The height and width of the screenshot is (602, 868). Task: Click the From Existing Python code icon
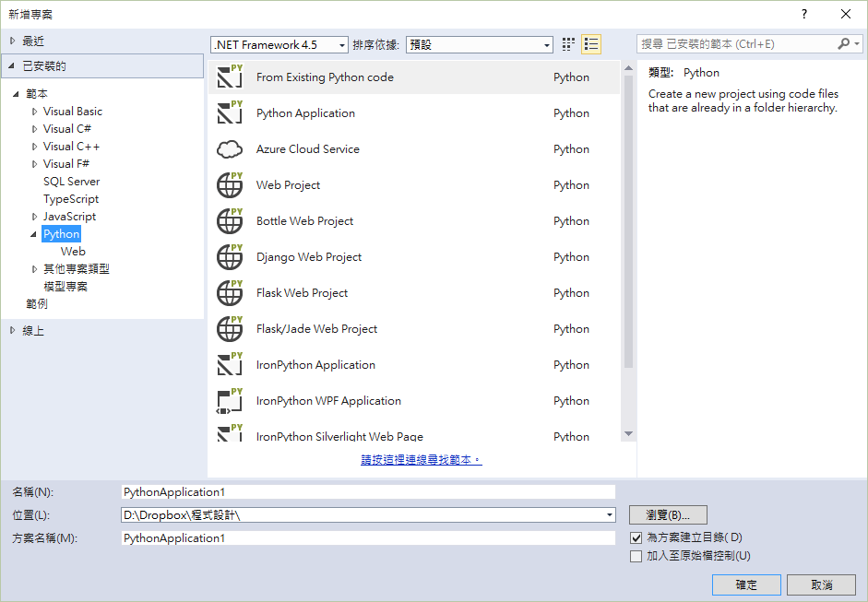point(230,77)
